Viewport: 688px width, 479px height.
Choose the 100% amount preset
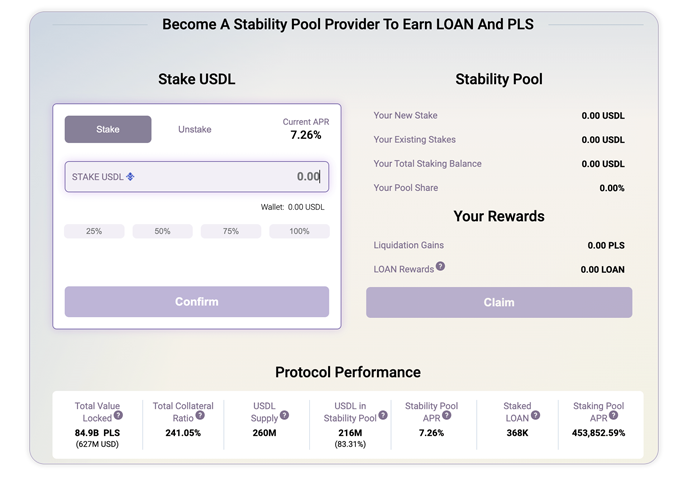(299, 231)
